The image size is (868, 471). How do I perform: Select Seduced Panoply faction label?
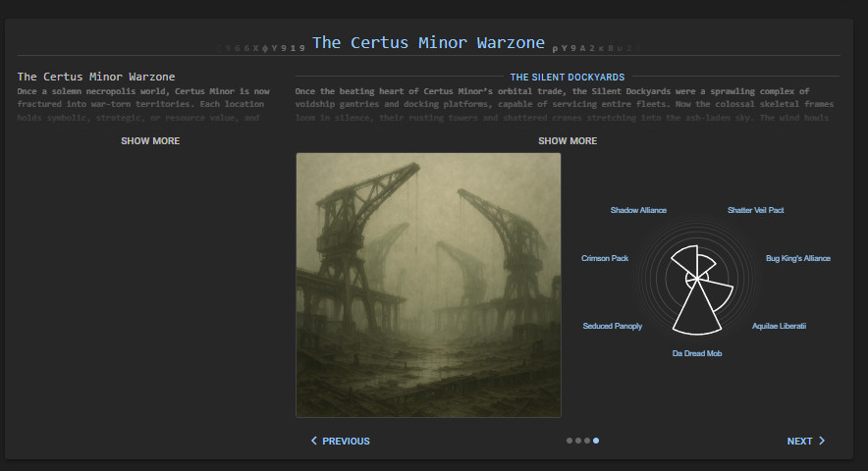click(613, 326)
